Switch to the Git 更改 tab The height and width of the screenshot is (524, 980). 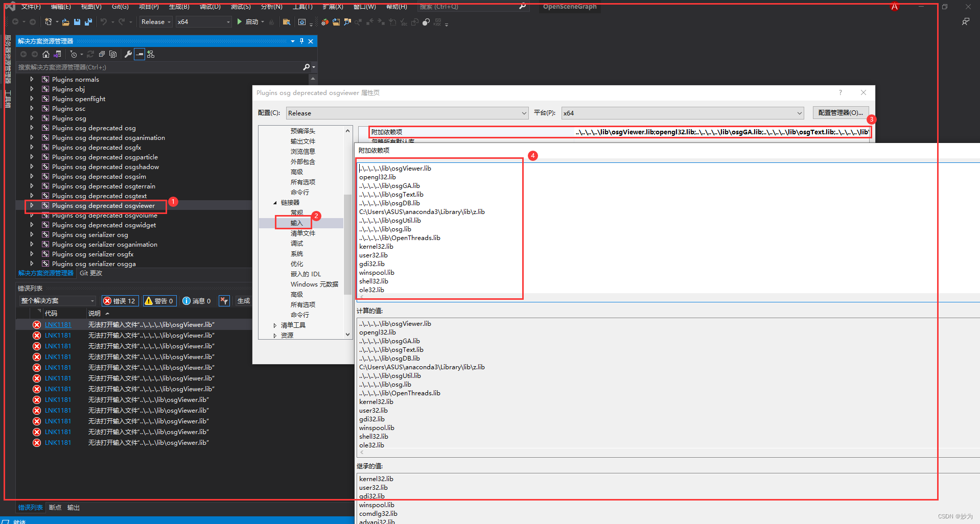click(x=91, y=273)
